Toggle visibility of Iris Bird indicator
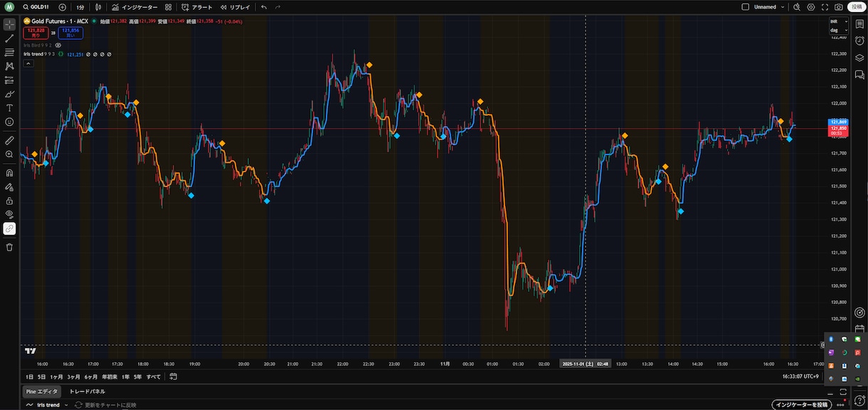Image resolution: width=868 pixels, height=410 pixels. point(58,45)
